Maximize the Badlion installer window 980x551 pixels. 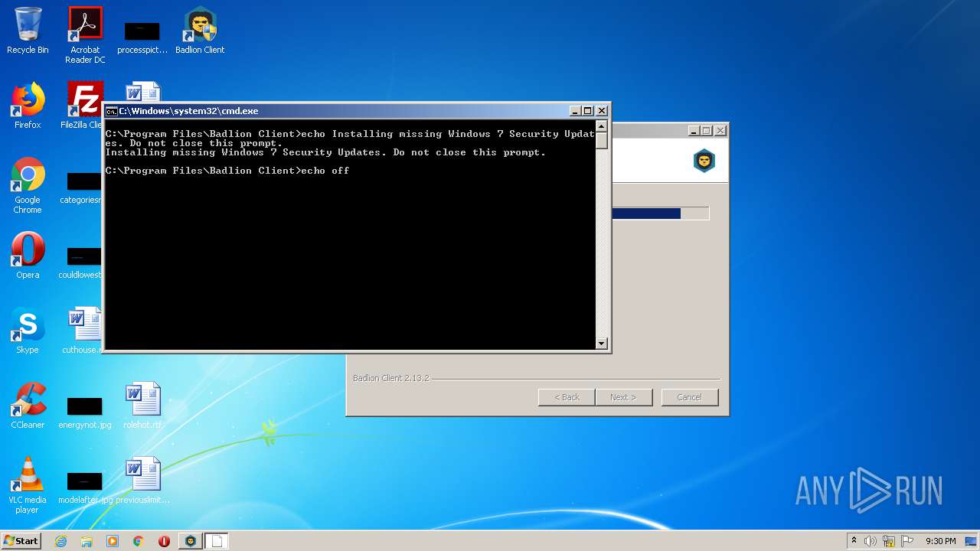click(707, 131)
